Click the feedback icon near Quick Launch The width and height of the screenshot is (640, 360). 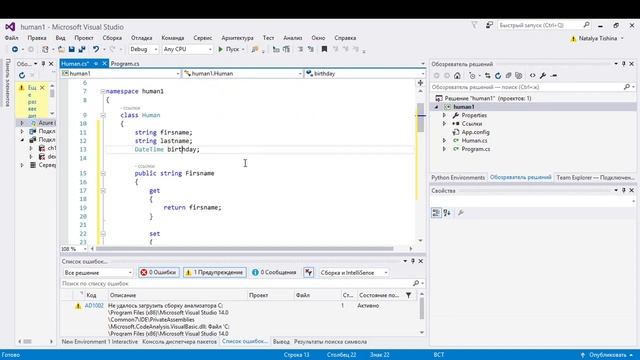tap(489, 25)
